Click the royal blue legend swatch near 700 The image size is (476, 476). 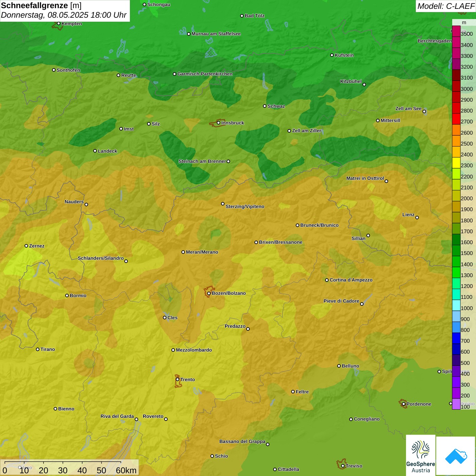coord(456,338)
